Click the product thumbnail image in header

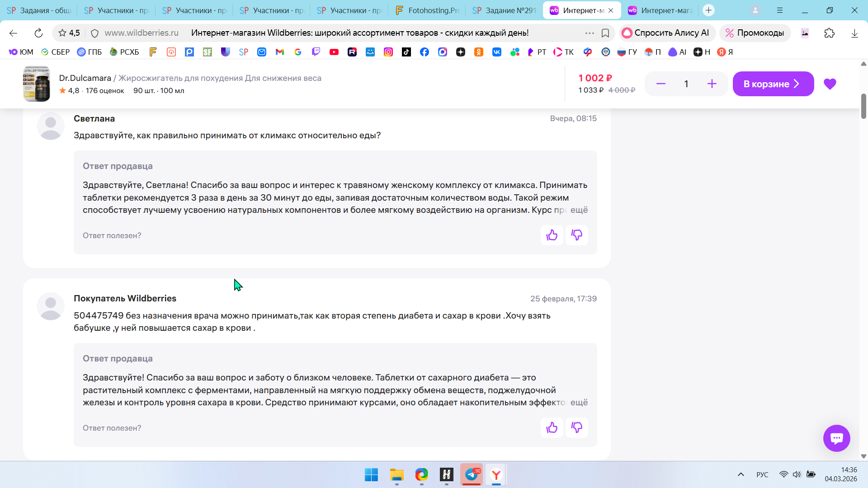(37, 84)
